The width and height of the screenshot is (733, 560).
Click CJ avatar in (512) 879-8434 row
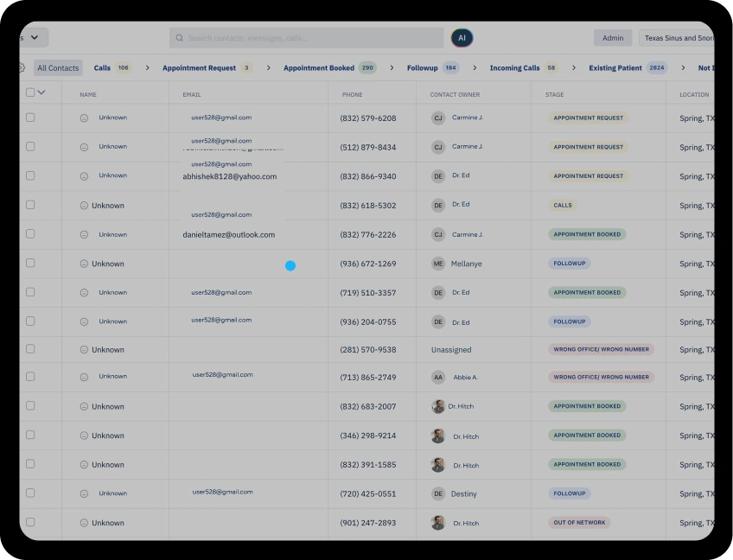[438, 147]
